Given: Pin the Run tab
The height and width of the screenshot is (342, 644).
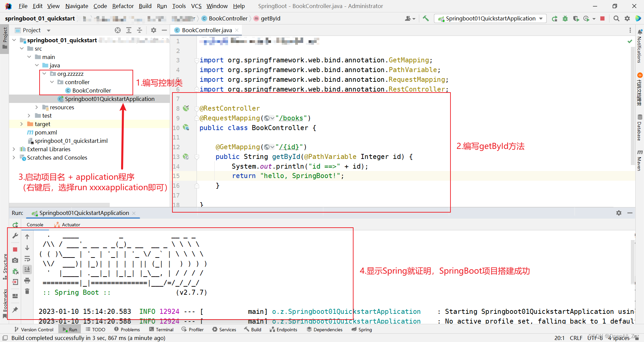Looking at the screenshot, I should [15, 309].
